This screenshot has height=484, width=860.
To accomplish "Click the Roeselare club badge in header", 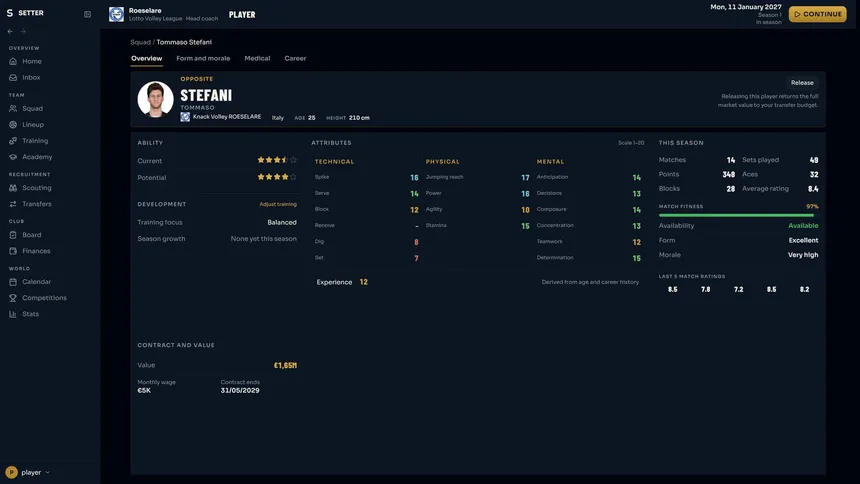I will (116, 14).
